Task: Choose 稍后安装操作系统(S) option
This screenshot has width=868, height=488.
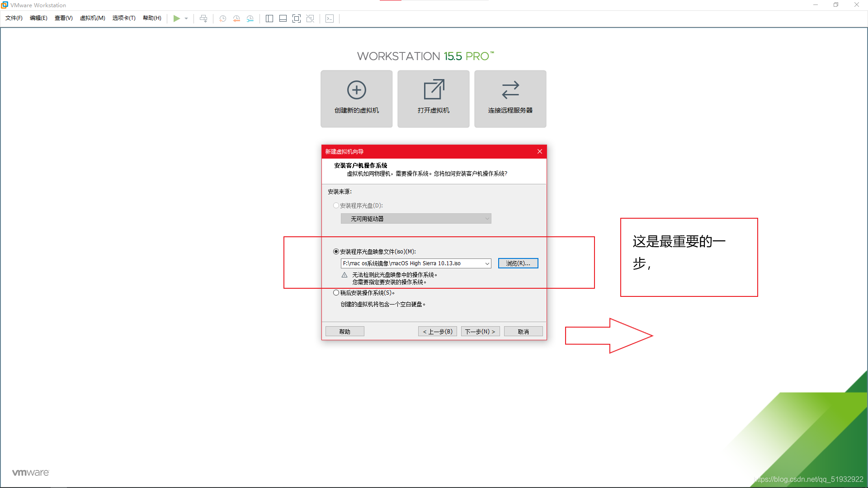Action: [x=336, y=292]
